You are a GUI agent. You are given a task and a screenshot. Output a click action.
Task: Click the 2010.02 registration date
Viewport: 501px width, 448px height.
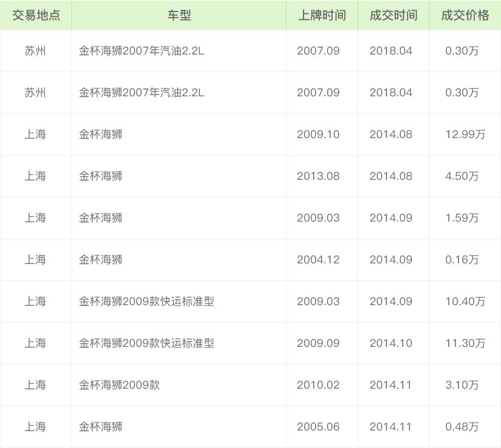[318, 385]
